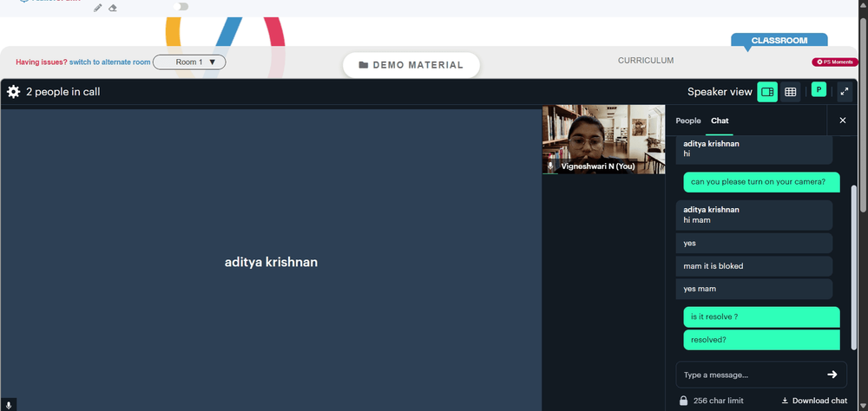The image size is (868, 411).
Task: Click aditya krishnan name in main video
Action: 271,262
